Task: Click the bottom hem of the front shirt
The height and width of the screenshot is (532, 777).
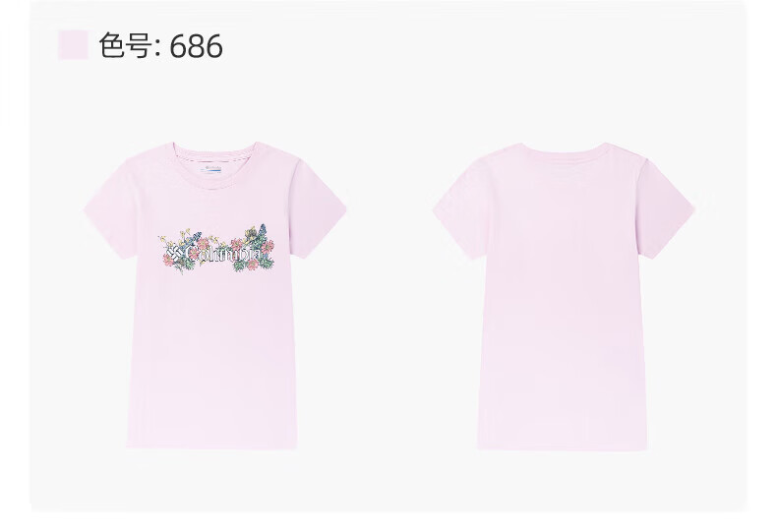Action: 212,444
